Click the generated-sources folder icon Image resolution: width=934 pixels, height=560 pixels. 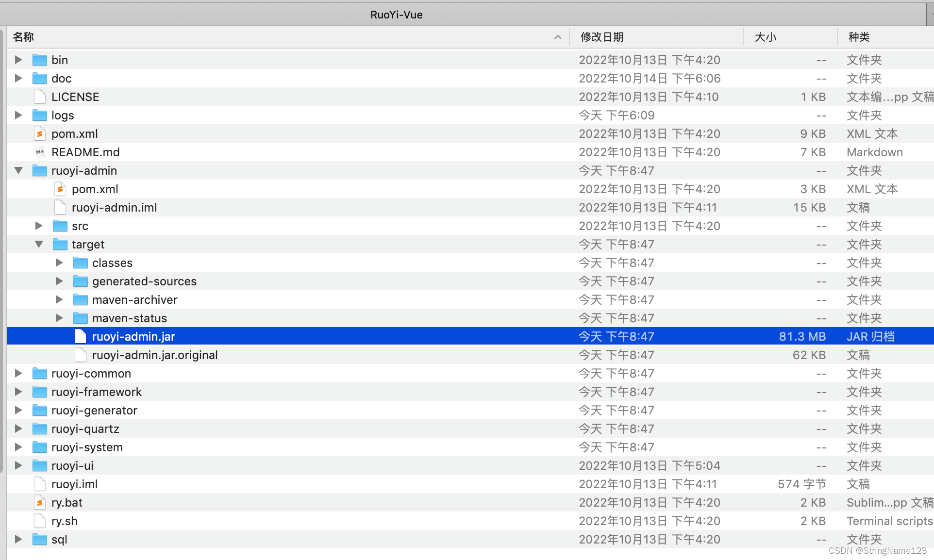[81, 281]
